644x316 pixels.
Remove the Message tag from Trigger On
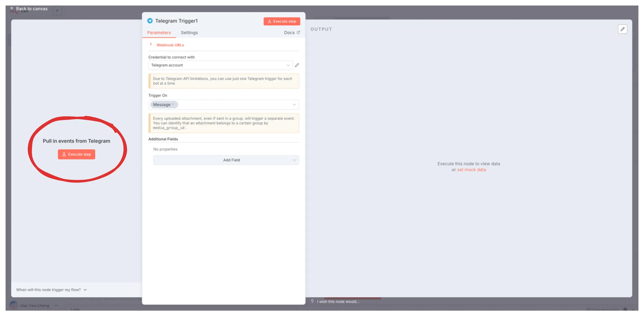pos(173,105)
